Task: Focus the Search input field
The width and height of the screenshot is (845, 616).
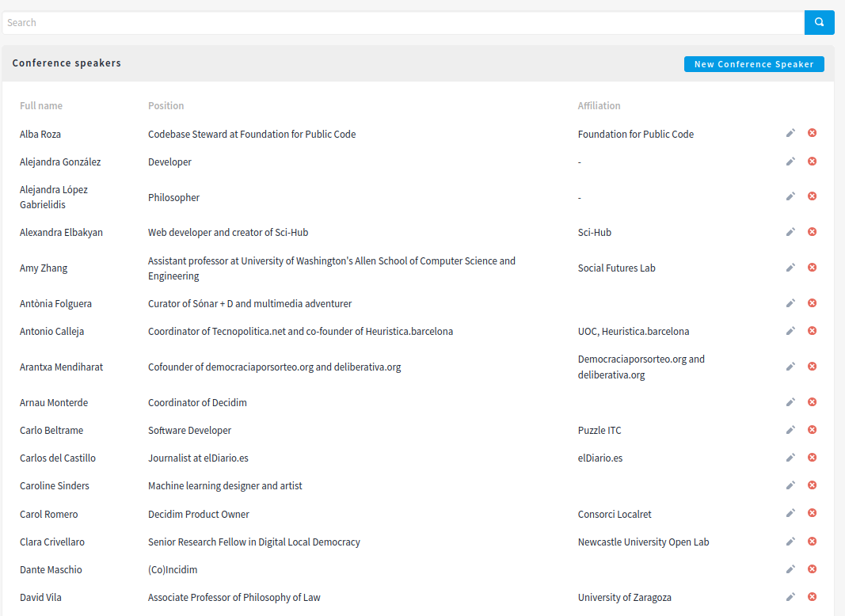Action: click(403, 23)
